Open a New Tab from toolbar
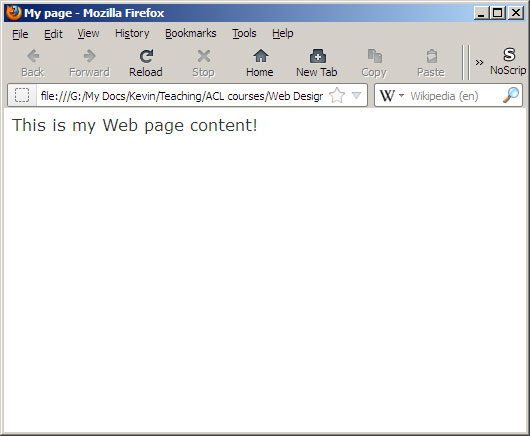 (x=317, y=63)
